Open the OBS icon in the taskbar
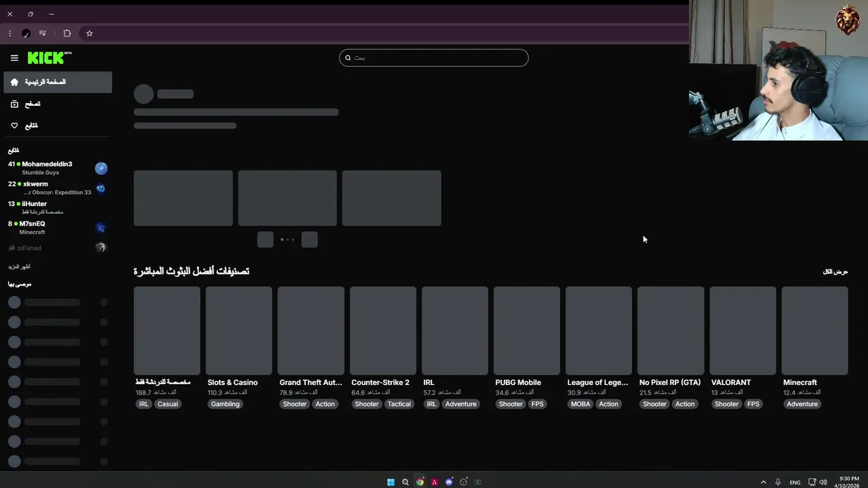 (x=463, y=482)
